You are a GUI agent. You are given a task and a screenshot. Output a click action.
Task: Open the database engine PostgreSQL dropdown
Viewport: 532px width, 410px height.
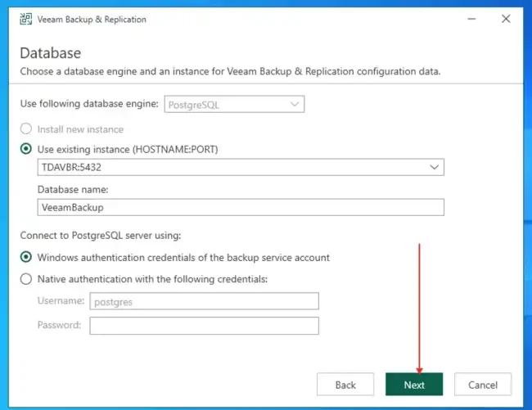(234, 105)
